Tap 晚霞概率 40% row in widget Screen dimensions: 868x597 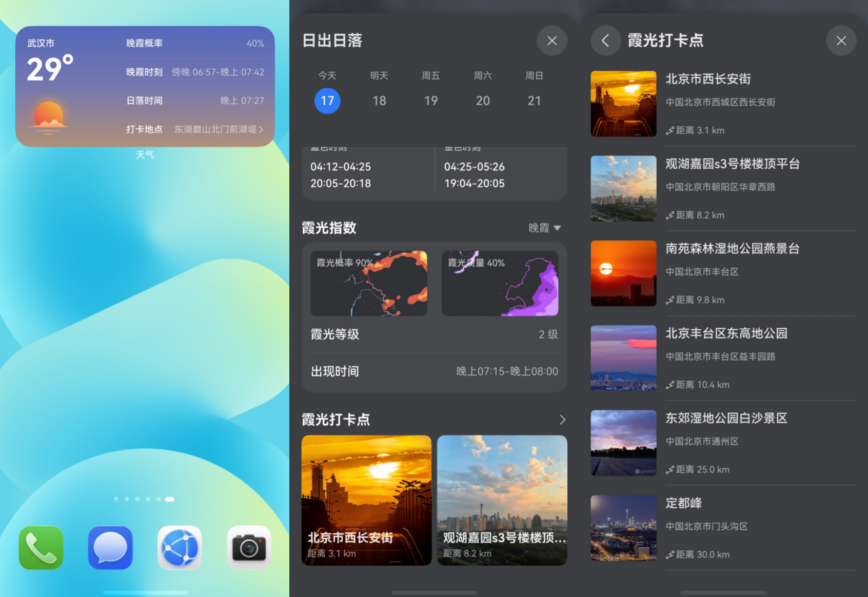pos(195,43)
